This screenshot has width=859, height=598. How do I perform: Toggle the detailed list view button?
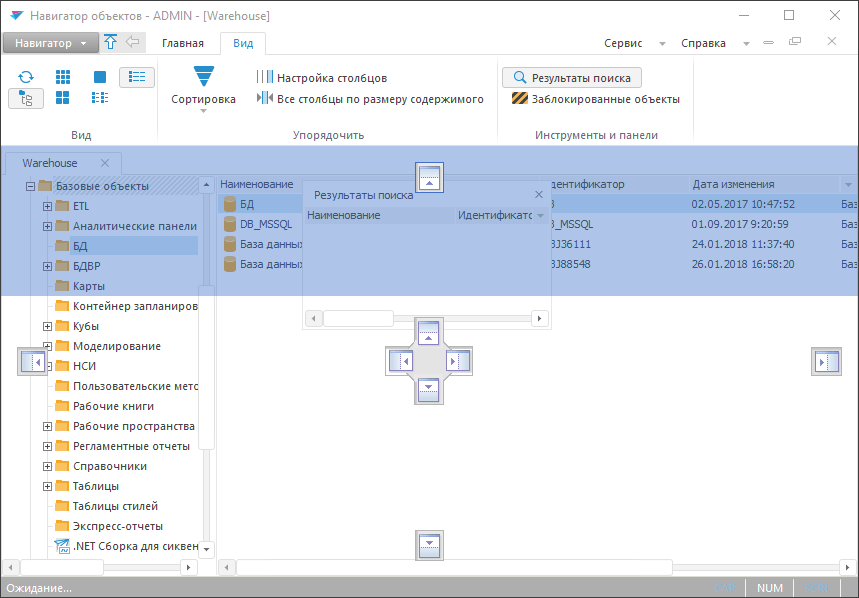(x=137, y=77)
